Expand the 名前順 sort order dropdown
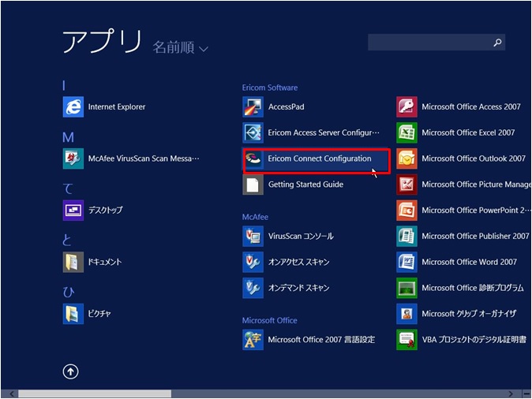 (181, 48)
